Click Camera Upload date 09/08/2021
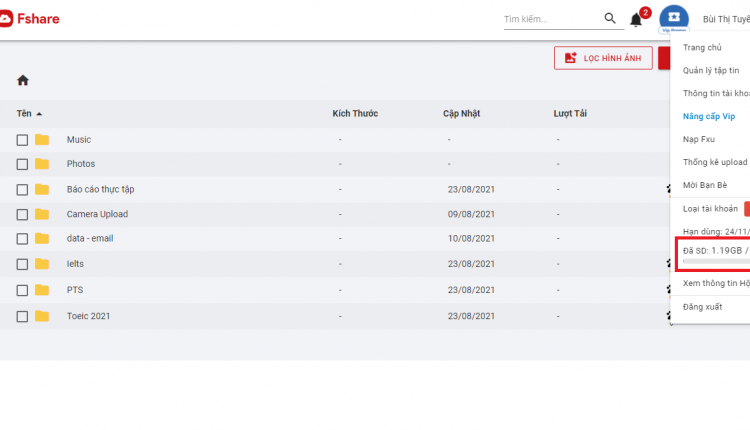 (471, 214)
